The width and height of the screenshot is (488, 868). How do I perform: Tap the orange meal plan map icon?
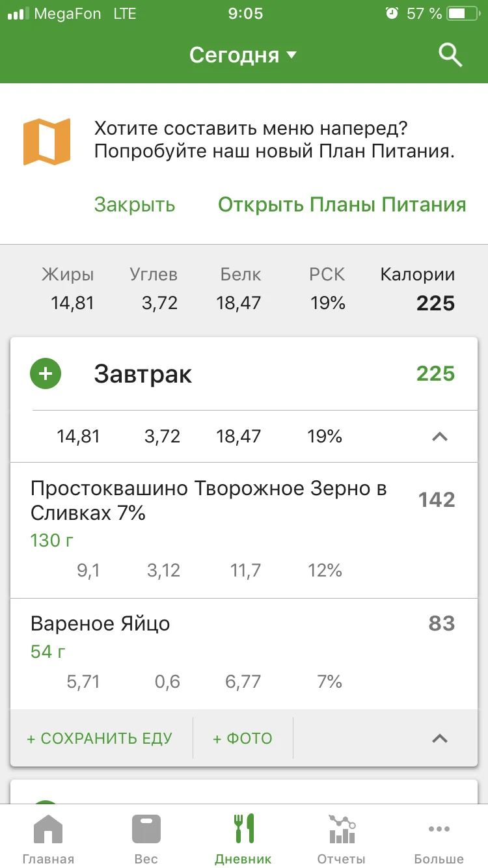coord(46,142)
